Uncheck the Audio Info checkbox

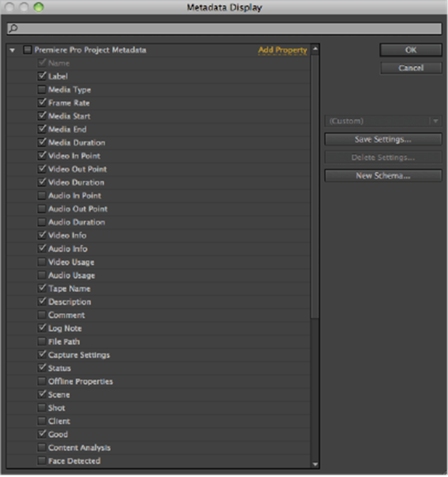[x=42, y=249]
